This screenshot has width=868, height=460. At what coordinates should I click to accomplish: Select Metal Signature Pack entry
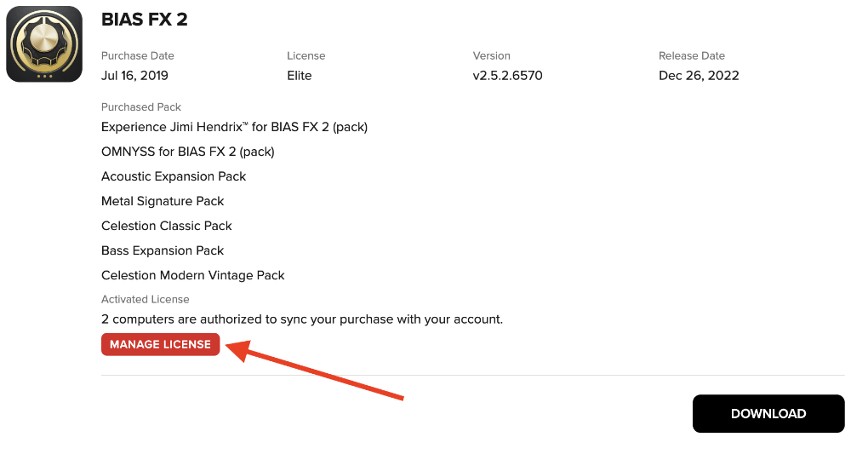tap(163, 201)
